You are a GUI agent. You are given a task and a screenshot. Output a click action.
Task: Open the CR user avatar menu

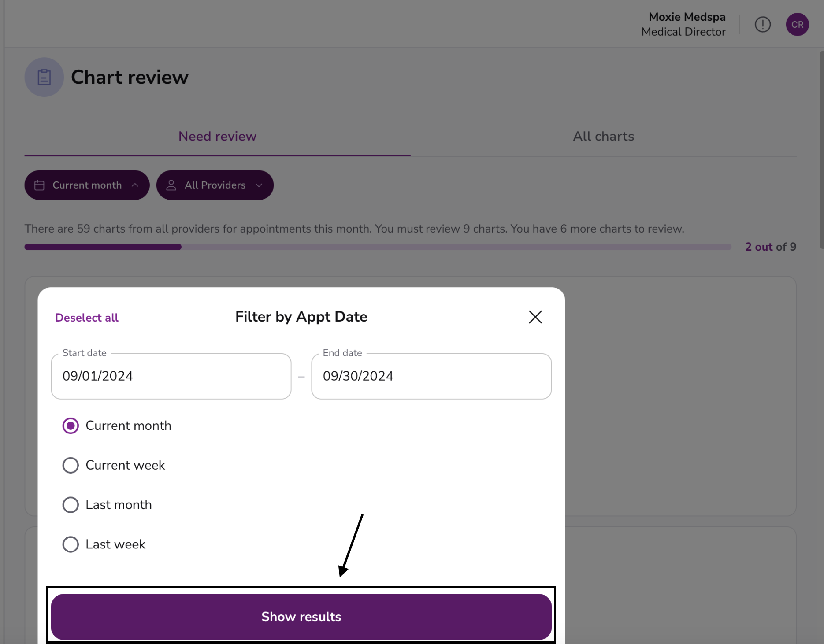tap(797, 24)
